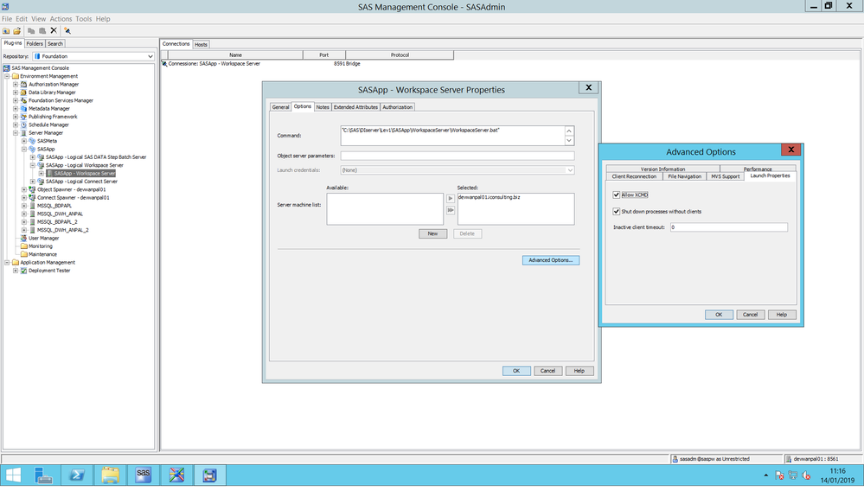Open the Launch credentials dropdown
The width and height of the screenshot is (864, 504).
tap(570, 170)
